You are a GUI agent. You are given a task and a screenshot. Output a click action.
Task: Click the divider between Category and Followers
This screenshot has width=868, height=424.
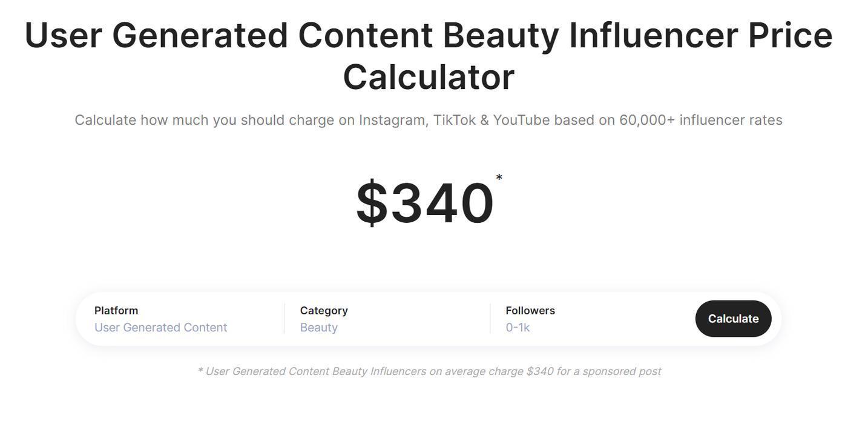[490, 319]
